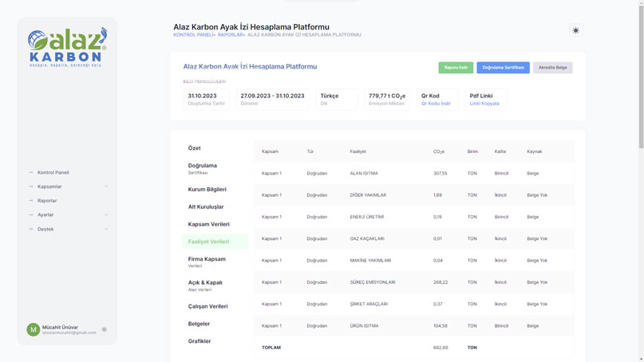
Task: Click the 31.10.2023 creation date
Action: click(202, 96)
